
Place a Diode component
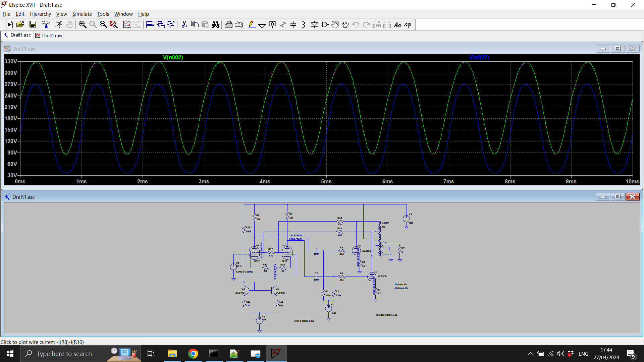[x=314, y=24]
